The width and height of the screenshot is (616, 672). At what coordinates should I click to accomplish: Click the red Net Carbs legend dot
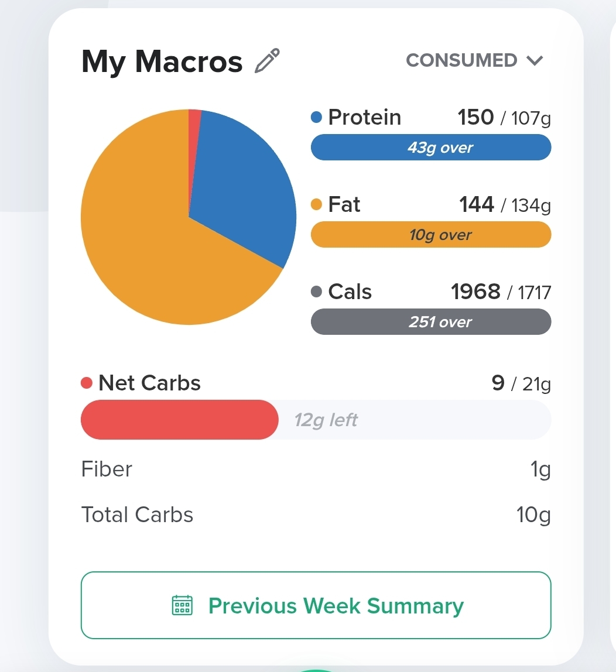[87, 383]
